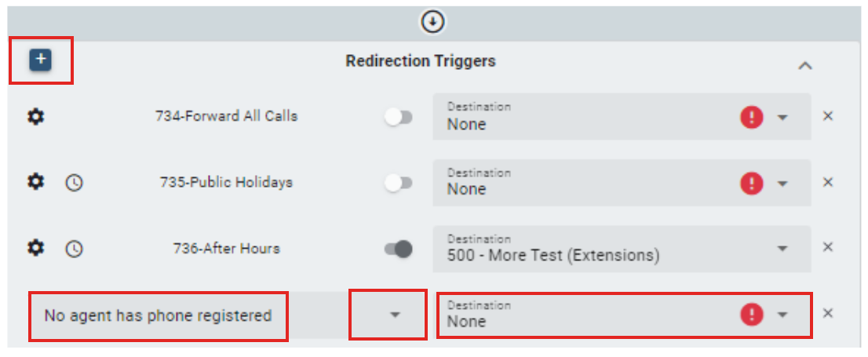Image resolution: width=868 pixels, height=357 pixels.
Task: Enable the 734-Forward All Calls toggle
Action: click(x=399, y=117)
